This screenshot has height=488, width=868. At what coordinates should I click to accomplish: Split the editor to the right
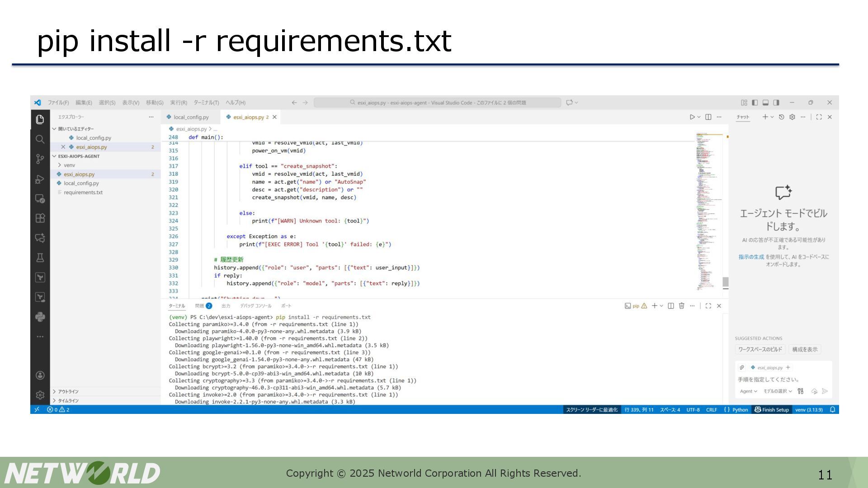pos(708,117)
